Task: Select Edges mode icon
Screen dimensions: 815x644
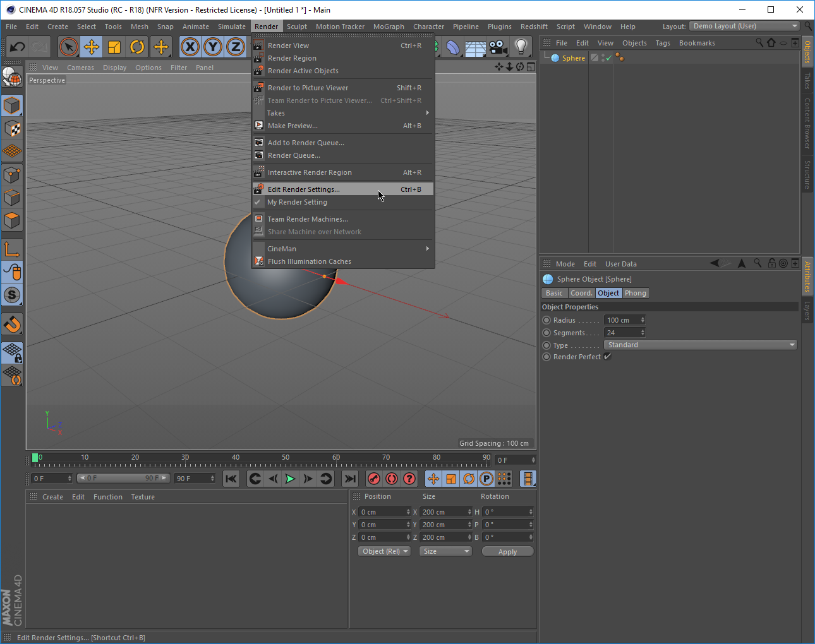Action: (12, 198)
